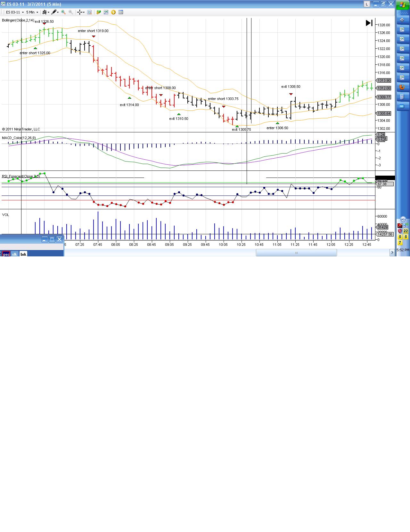This screenshot has width=410, height=532.
Task: Open the properties list icon in toolbar
Action: (121, 12)
